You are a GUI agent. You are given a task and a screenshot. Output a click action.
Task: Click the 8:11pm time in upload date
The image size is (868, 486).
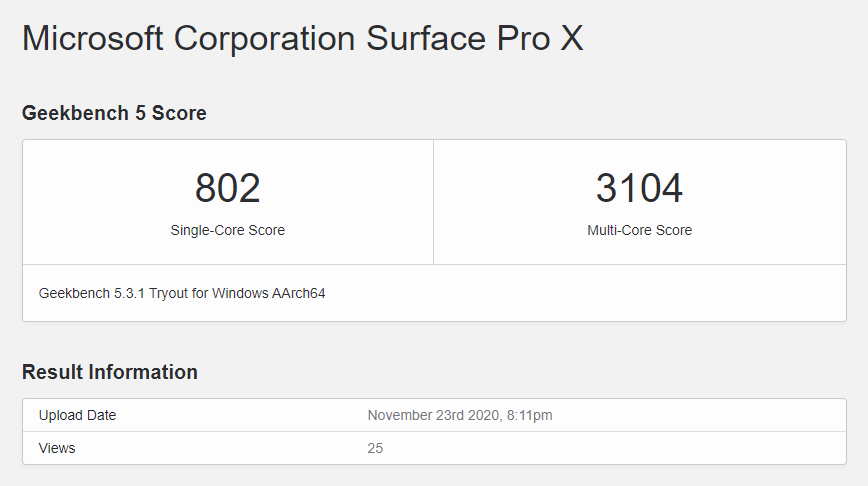click(x=529, y=415)
